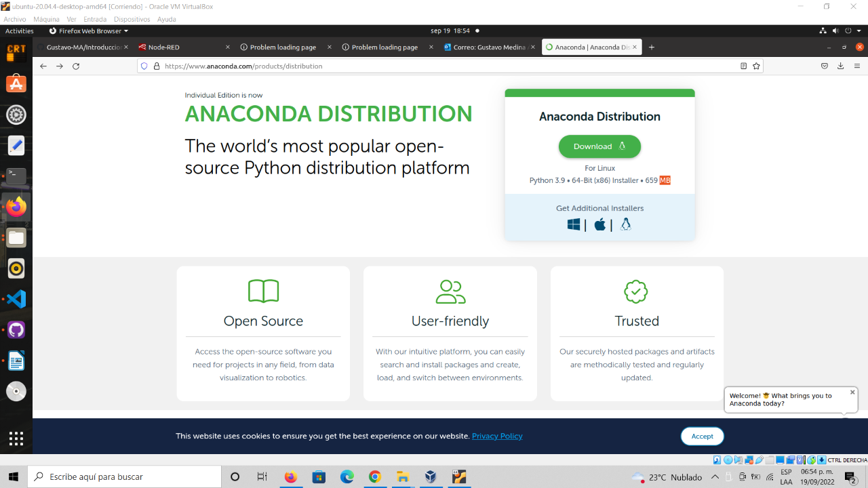Open Visual Studio Code from the Ubuntu dock
The image size is (868, 488).
point(16,298)
